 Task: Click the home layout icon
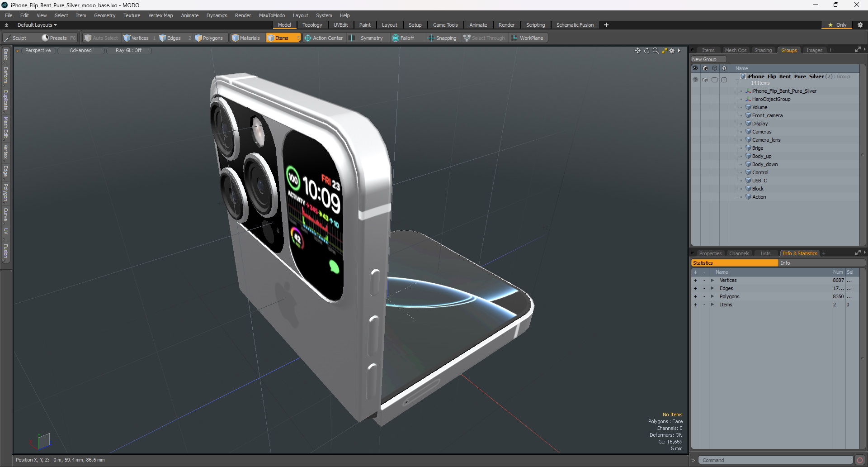pos(6,25)
